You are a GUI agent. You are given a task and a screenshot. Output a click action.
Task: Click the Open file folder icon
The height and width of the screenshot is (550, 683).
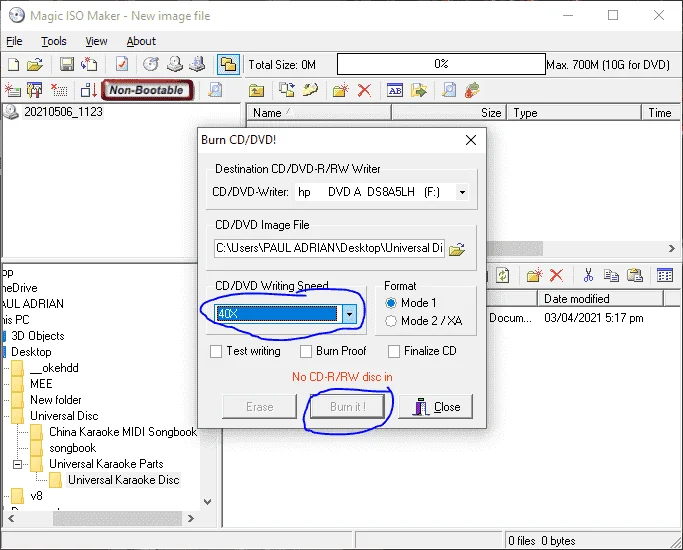point(35,64)
